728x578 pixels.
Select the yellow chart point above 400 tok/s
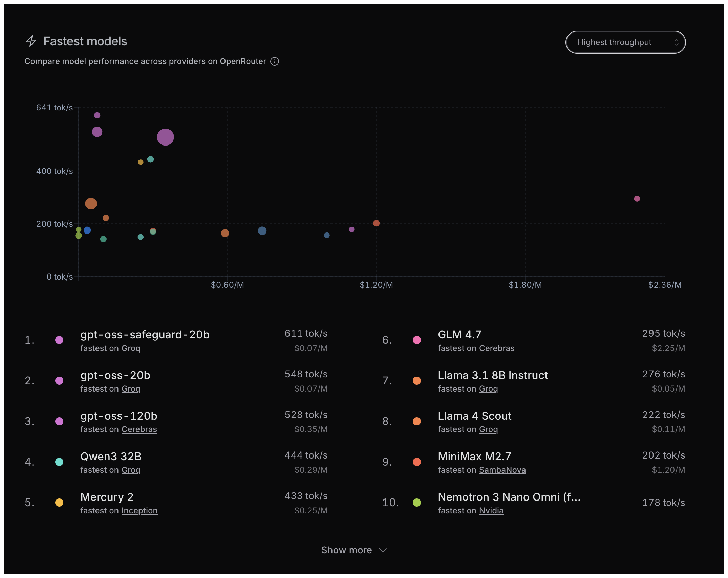coord(141,162)
